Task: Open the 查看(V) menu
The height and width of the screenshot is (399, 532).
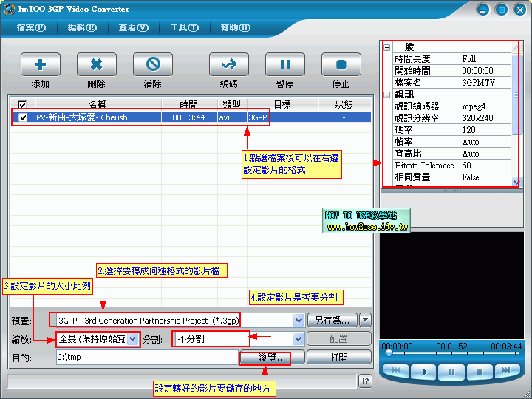Action: (133, 27)
